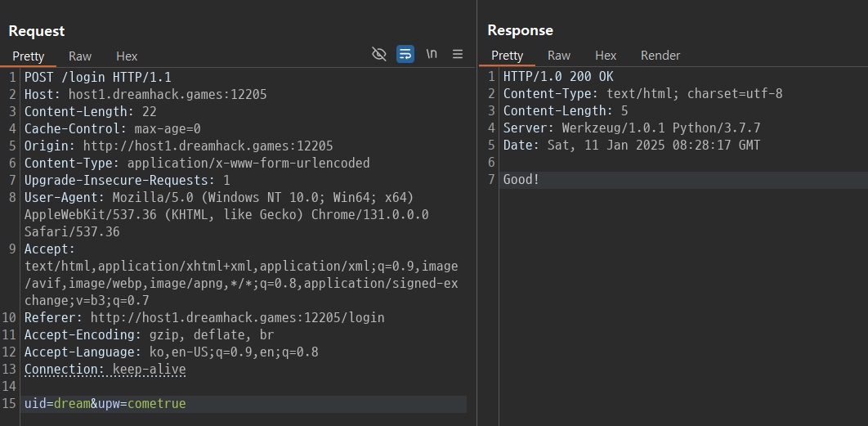This screenshot has height=426, width=868.
Task: Click the Request panel title
Action: click(37, 31)
